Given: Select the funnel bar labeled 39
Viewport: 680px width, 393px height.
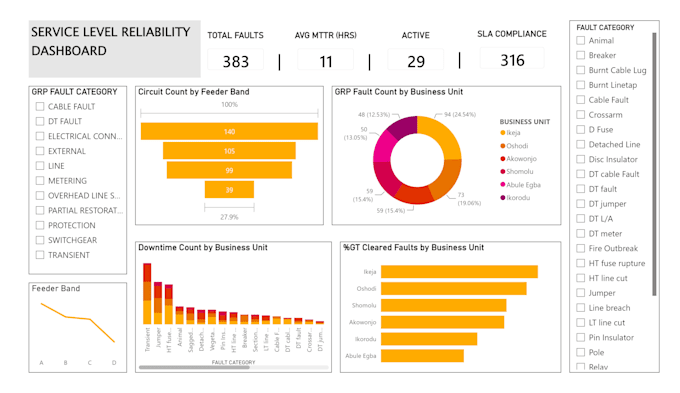Looking at the screenshot, I should (x=229, y=190).
